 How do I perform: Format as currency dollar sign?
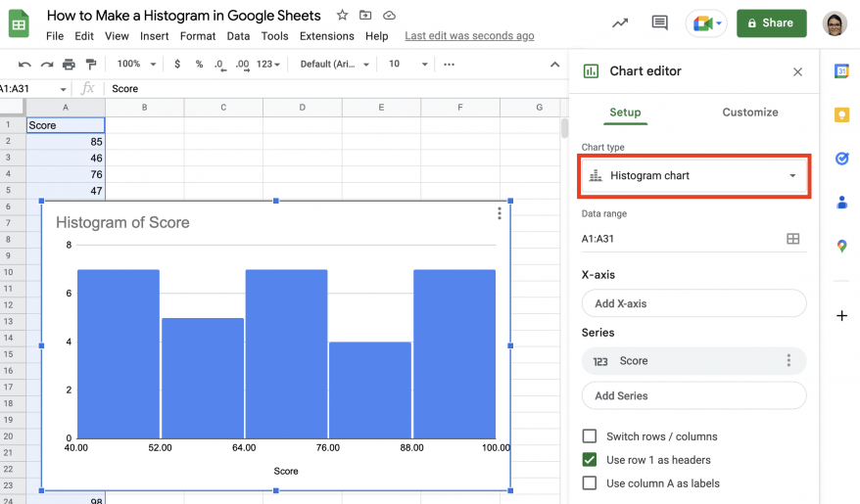[x=176, y=64]
